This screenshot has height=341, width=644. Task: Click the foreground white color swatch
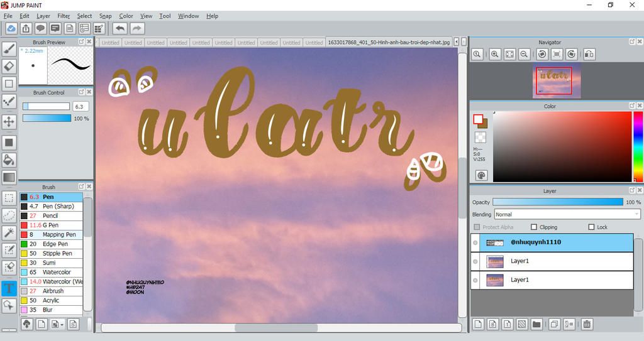[478, 119]
